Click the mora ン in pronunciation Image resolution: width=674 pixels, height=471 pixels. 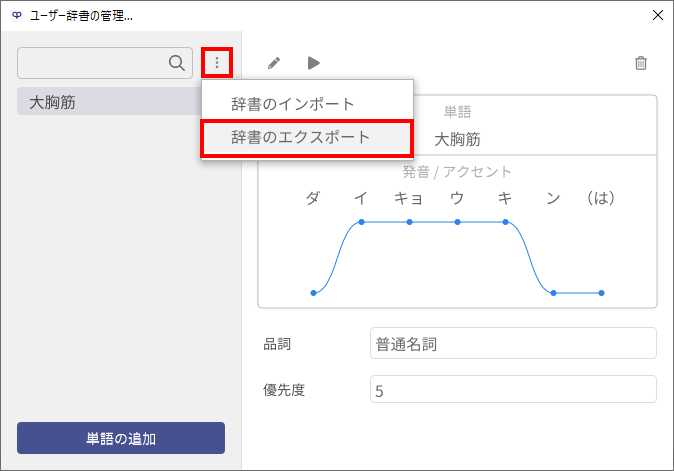point(553,198)
